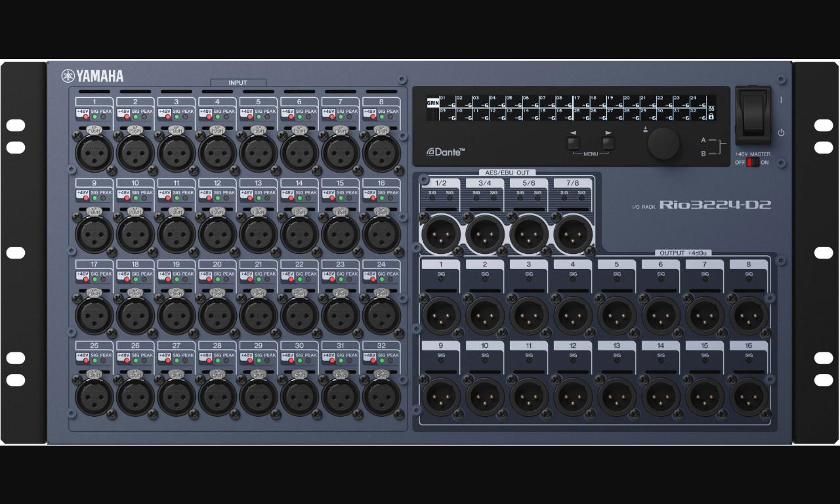This screenshot has width=840, height=504.
Task: Click the +48V indicator on input 15
Action: coord(332,198)
